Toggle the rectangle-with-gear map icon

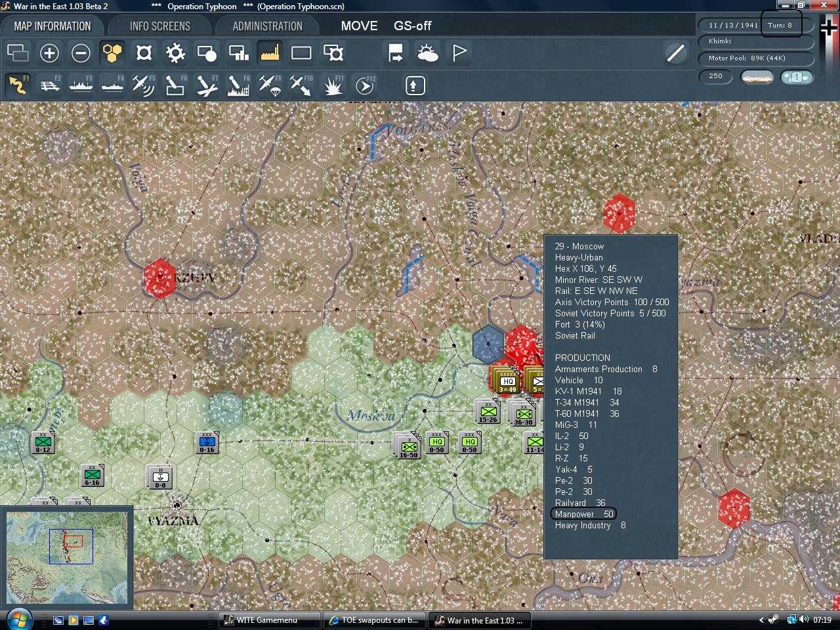pyautogui.click(x=333, y=52)
